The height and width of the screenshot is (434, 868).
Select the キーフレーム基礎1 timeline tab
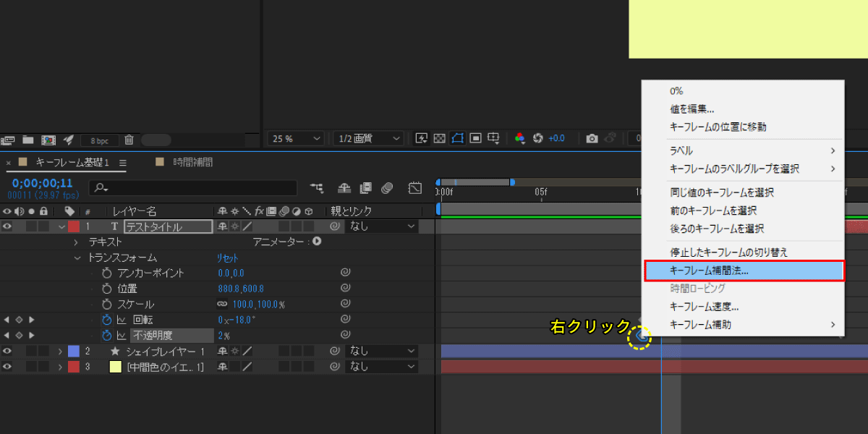coord(72,162)
